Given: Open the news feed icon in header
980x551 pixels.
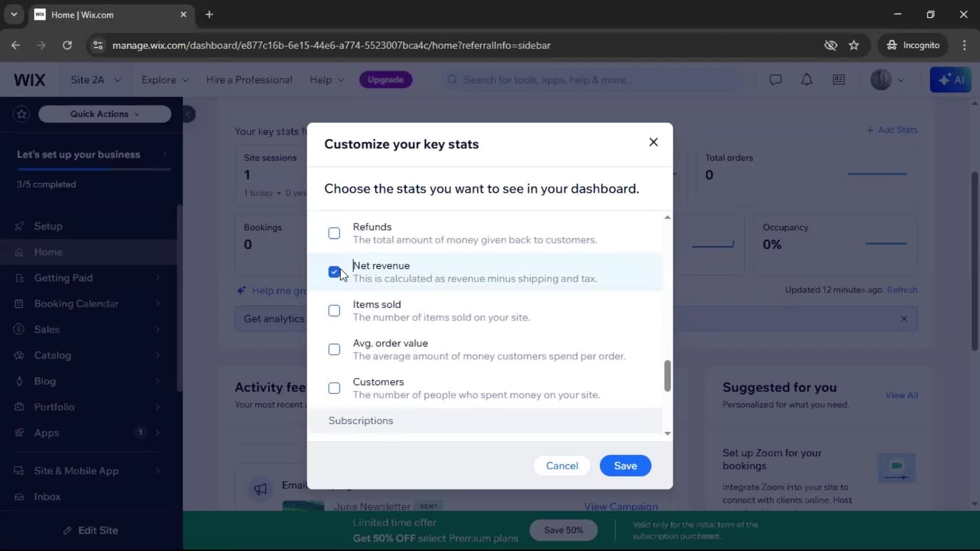Looking at the screenshot, I should click(839, 80).
